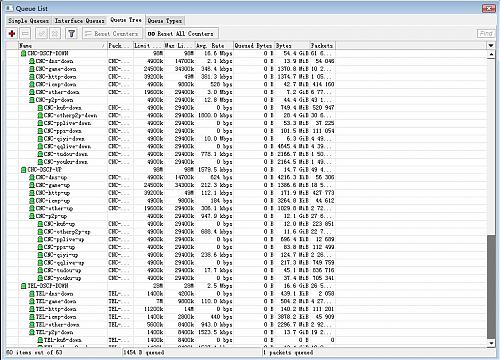Click the Packets column header
Screen dimensions: 500x360
click(x=322, y=45)
